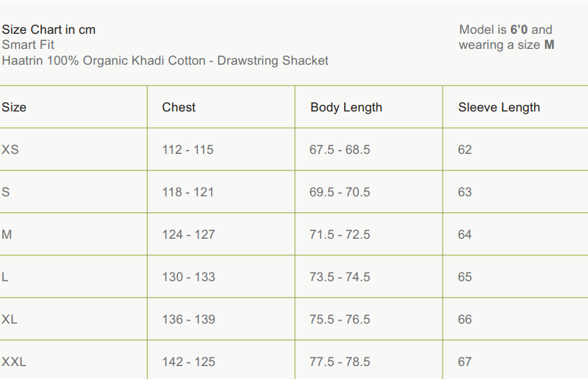This screenshot has height=379, width=588.
Task: Click chest value 142 - 125
Action: point(189,362)
